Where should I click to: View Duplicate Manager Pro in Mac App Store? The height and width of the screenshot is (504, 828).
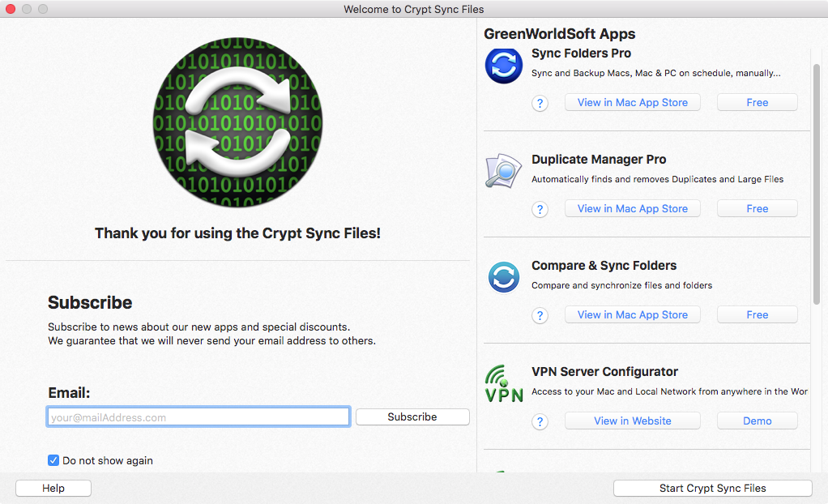633,209
